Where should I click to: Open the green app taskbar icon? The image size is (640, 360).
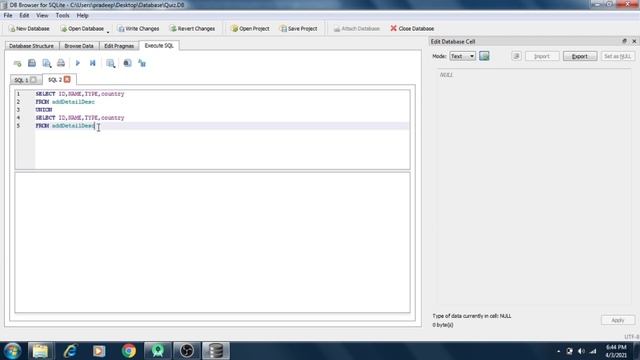click(158, 351)
